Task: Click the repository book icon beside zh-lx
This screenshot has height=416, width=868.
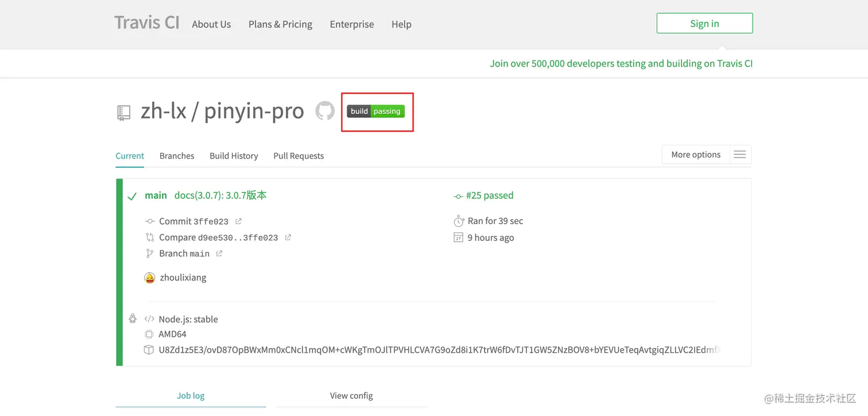Action: (x=123, y=113)
